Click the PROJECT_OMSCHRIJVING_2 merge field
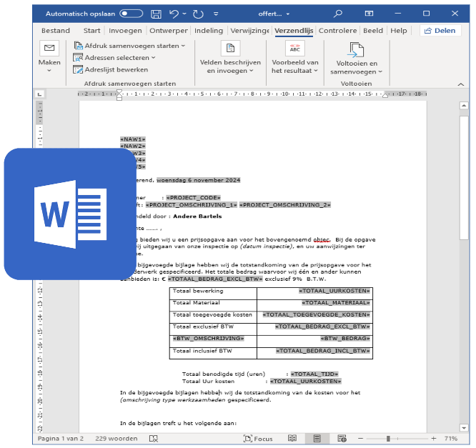 pyautogui.click(x=285, y=205)
